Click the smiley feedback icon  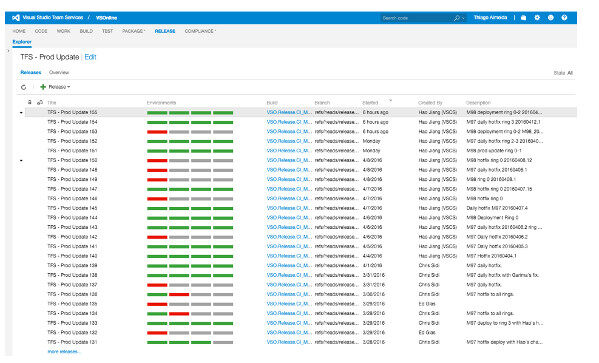pos(550,18)
